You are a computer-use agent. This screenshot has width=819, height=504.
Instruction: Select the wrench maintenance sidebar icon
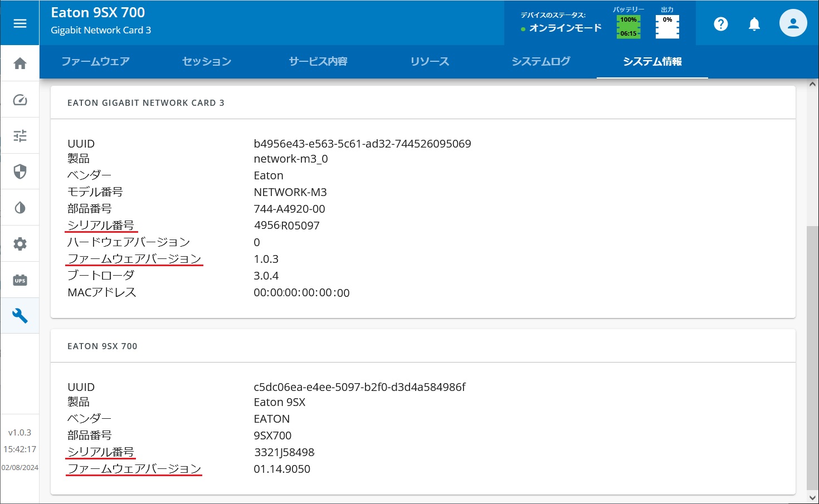[x=20, y=316]
